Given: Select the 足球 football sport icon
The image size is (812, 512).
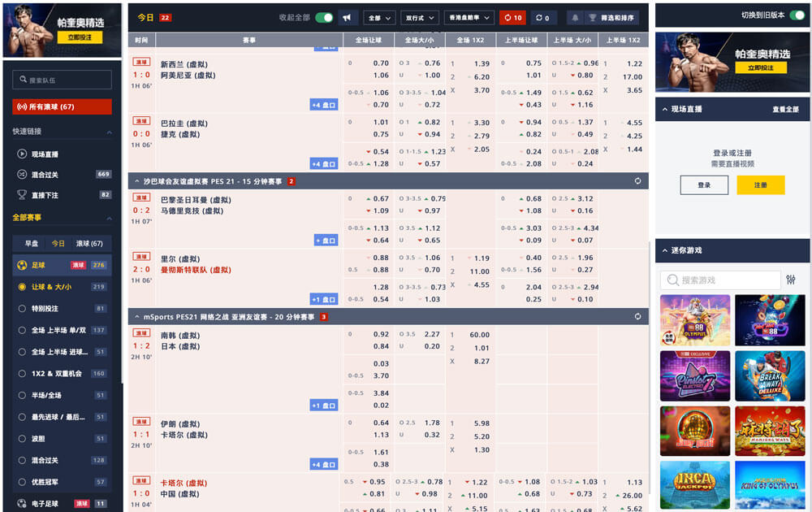Looking at the screenshot, I should point(21,265).
